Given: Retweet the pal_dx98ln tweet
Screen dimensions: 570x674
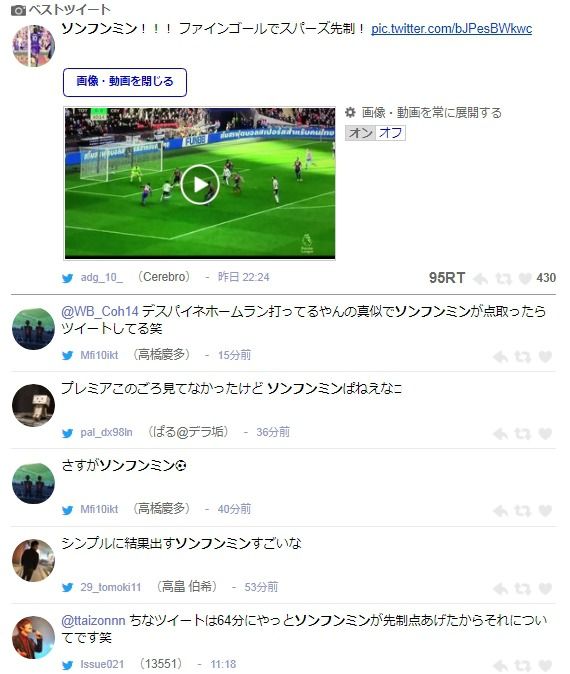Looking at the screenshot, I should pos(522,434).
